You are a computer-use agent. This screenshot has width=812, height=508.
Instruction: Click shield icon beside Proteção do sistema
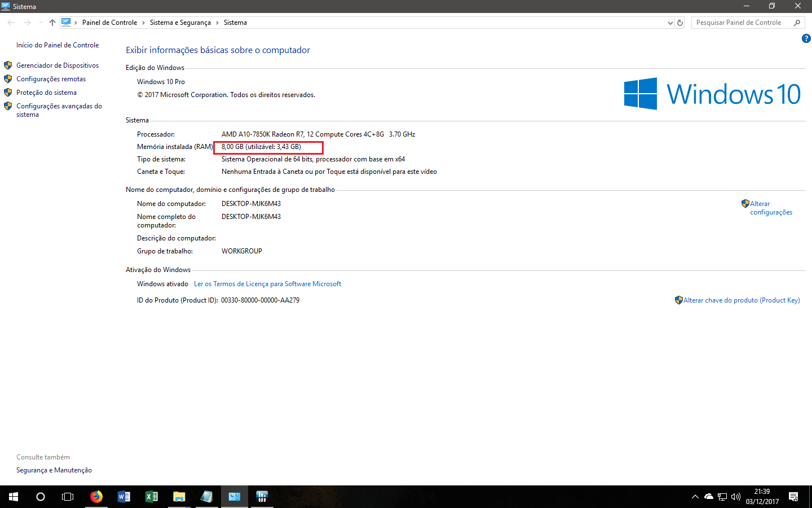[8, 93]
